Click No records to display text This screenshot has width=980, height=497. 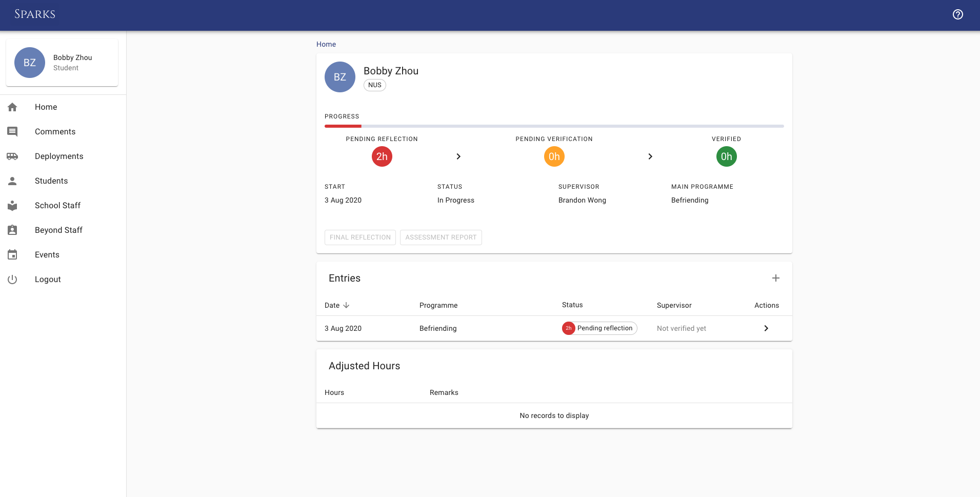point(554,415)
